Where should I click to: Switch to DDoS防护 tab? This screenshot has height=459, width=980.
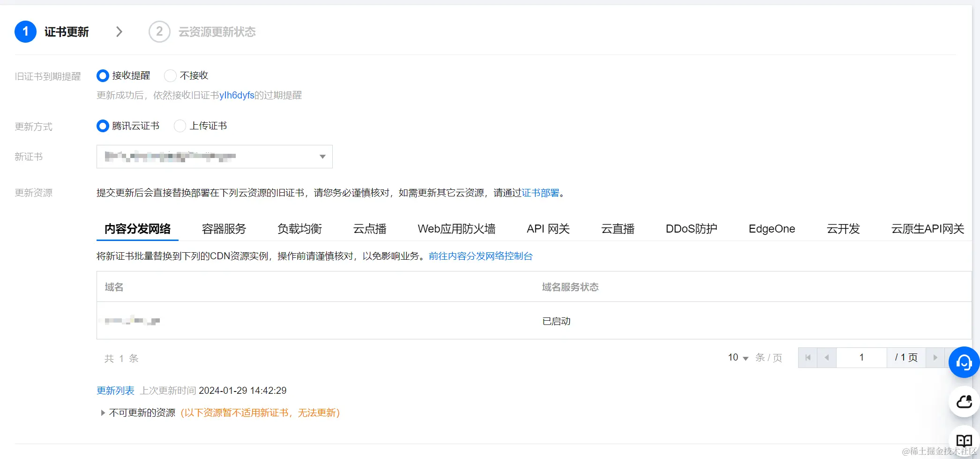(691, 229)
